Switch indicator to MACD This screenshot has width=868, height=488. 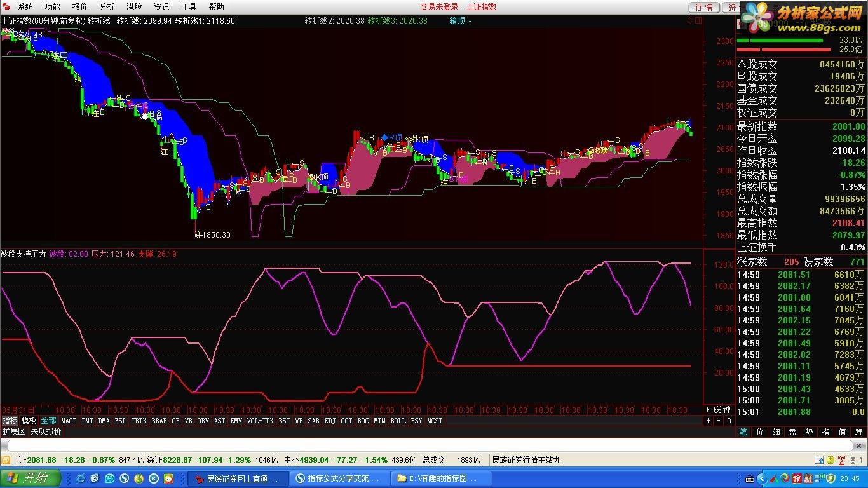69,421
